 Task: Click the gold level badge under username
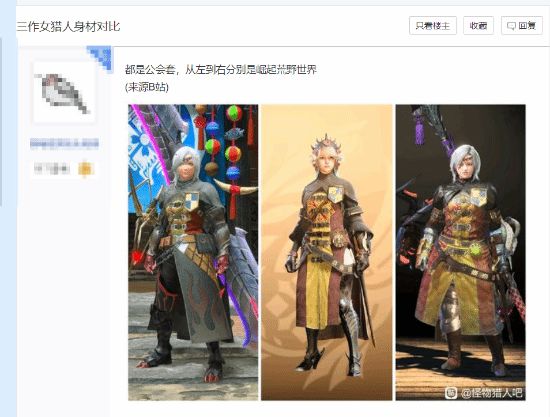click(x=86, y=169)
